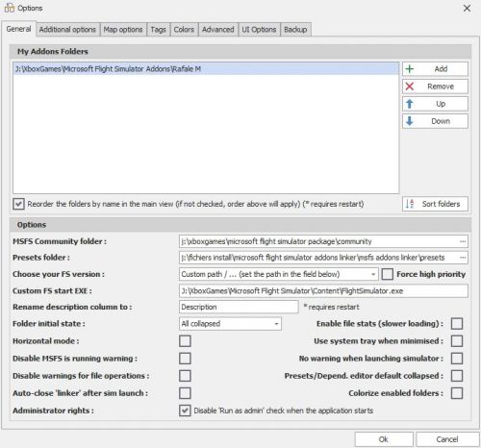The height and width of the screenshot is (448, 481).
Task: Open the Map options tab
Action: [123, 30]
